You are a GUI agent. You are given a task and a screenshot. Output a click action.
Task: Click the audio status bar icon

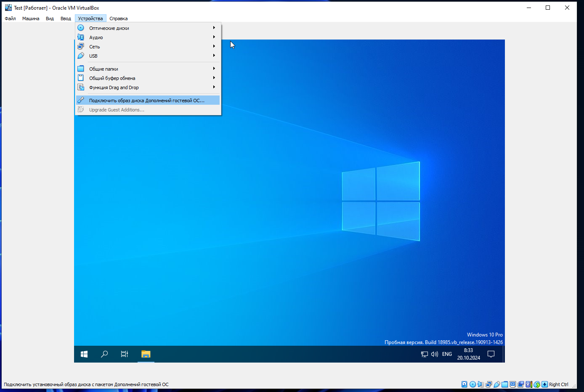pos(480,384)
